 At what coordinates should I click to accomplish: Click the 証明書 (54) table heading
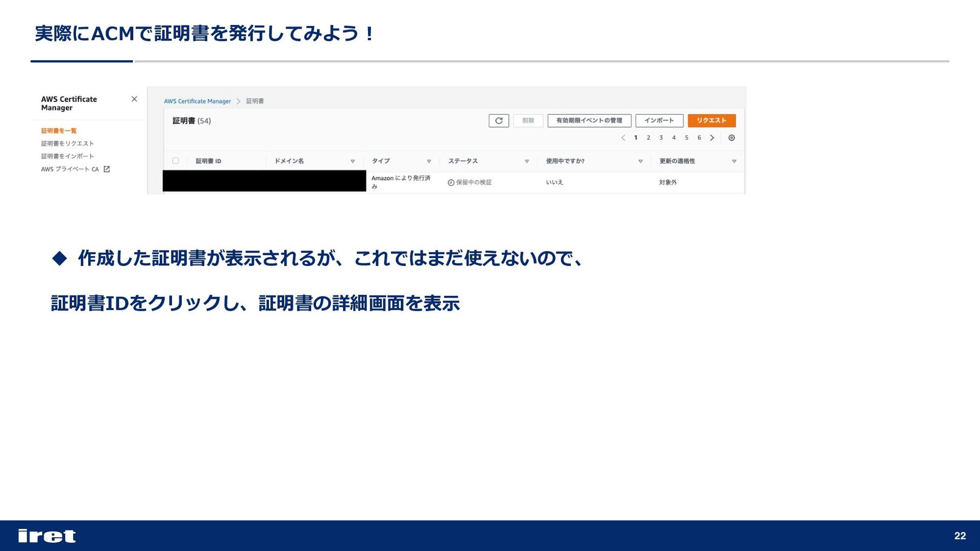(191, 121)
